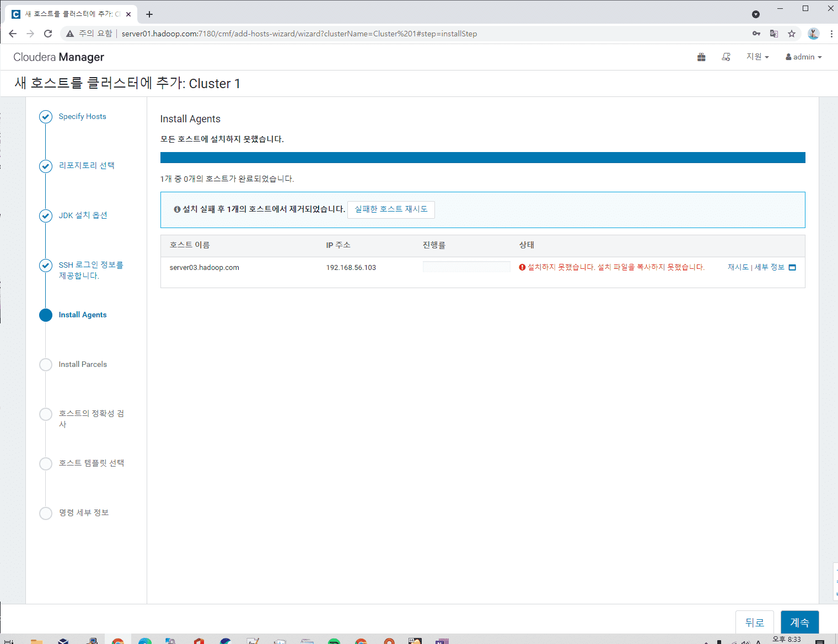This screenshot has width=838, height=644.
Task: Click the 계속 continue button
Action: pyautogui.click(x=799, y=623)
